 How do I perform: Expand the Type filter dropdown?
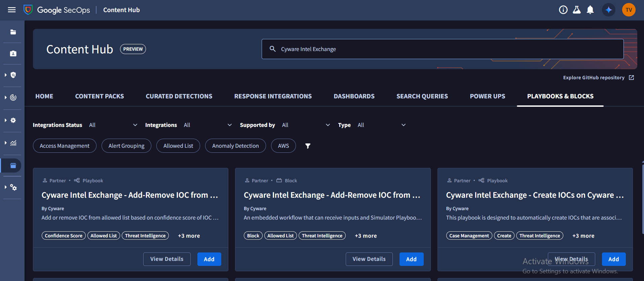[381, 125]
